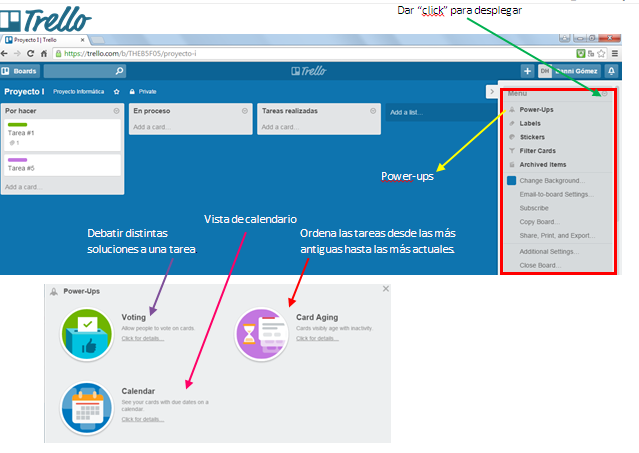Collapse the sidebar menu with the chevron
639x453 pixels.
tap(492, 92)
